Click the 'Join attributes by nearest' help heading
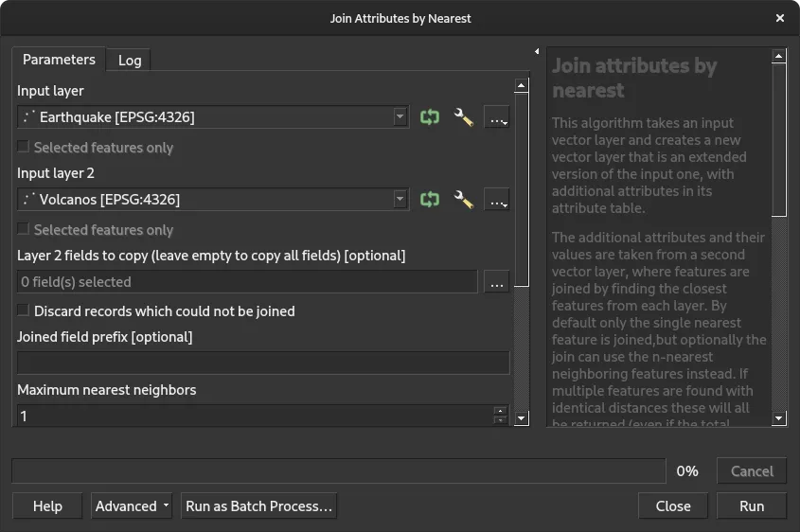 click(634, 78)
